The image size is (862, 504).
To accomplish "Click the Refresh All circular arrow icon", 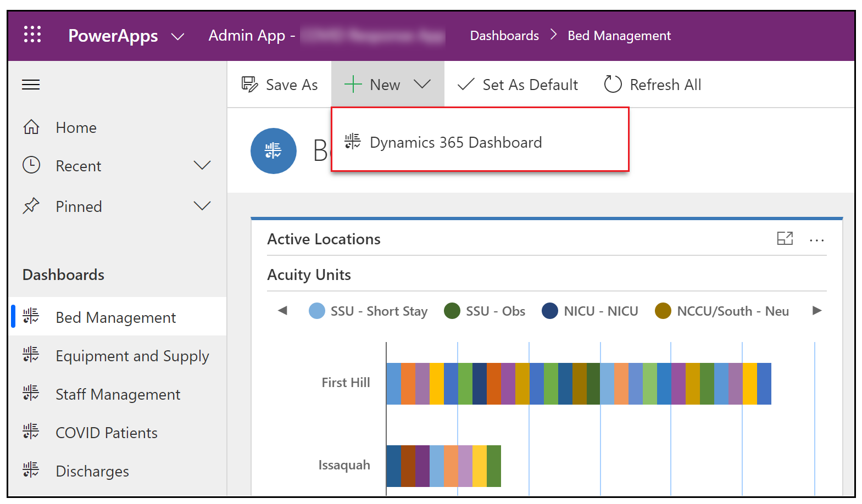I will pos(613,84).
